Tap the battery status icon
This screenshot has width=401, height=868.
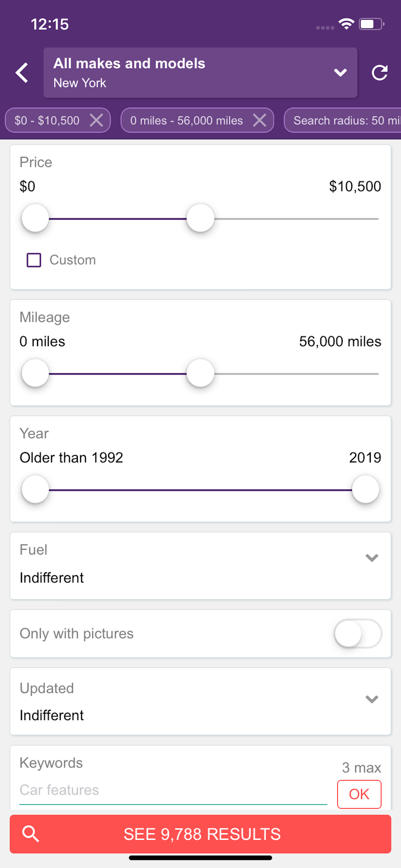(x=371, y=24)
